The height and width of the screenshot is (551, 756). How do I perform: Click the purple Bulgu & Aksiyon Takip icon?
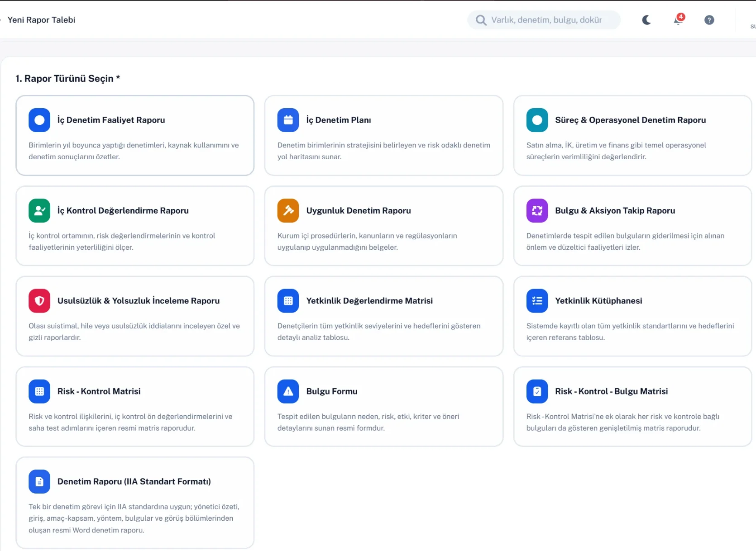(537, 210)
